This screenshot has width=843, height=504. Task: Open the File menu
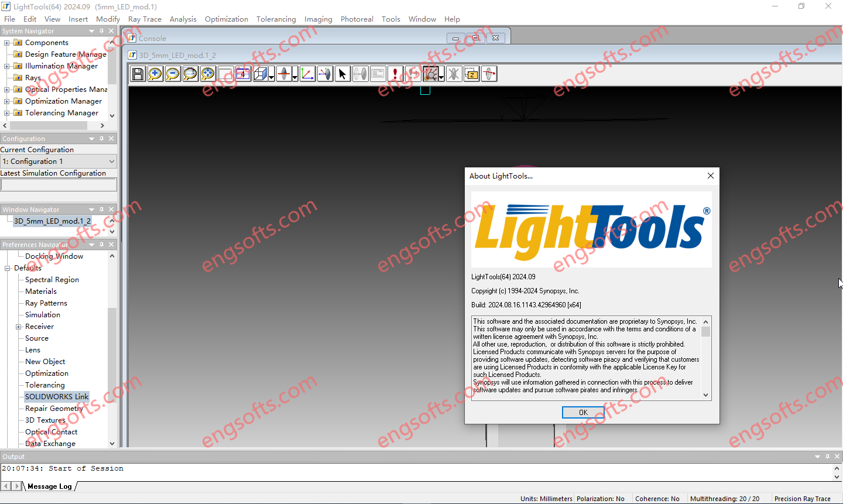coord(9,19)
